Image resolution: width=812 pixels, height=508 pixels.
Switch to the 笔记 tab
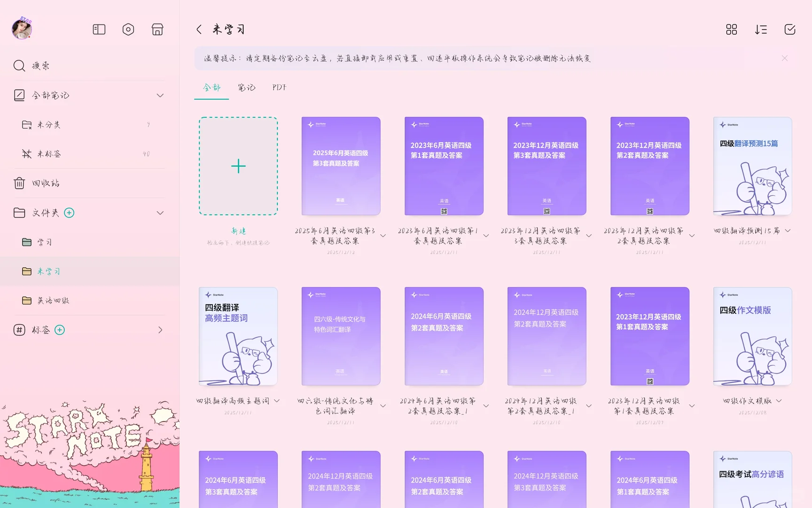click(x=246, y=87)
